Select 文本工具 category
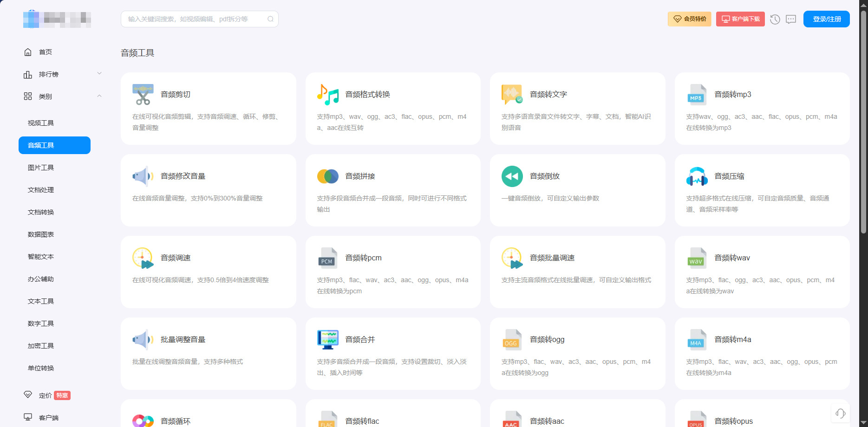 (41, 301)
